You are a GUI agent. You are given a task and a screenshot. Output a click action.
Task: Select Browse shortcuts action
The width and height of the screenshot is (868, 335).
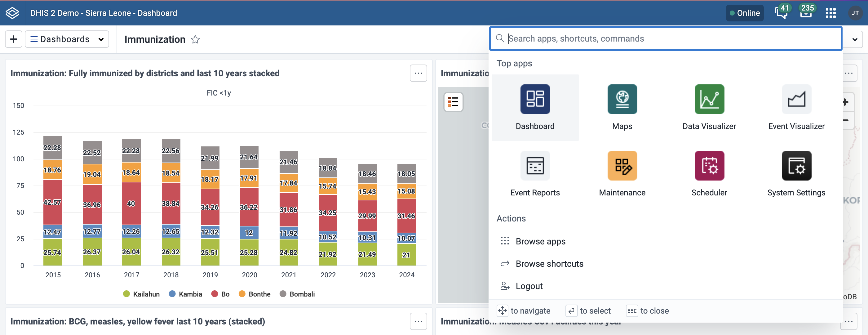[x=549, y=264]
